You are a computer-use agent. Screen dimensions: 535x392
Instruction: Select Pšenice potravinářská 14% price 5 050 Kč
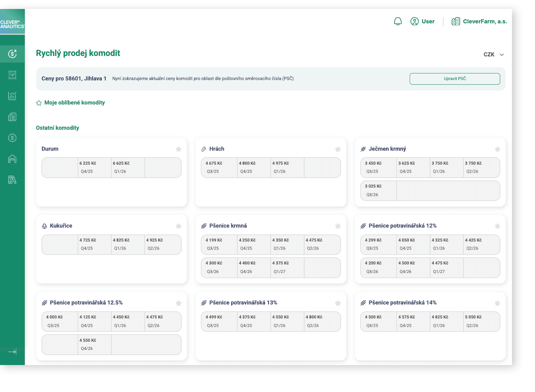(x=481, y=321)
